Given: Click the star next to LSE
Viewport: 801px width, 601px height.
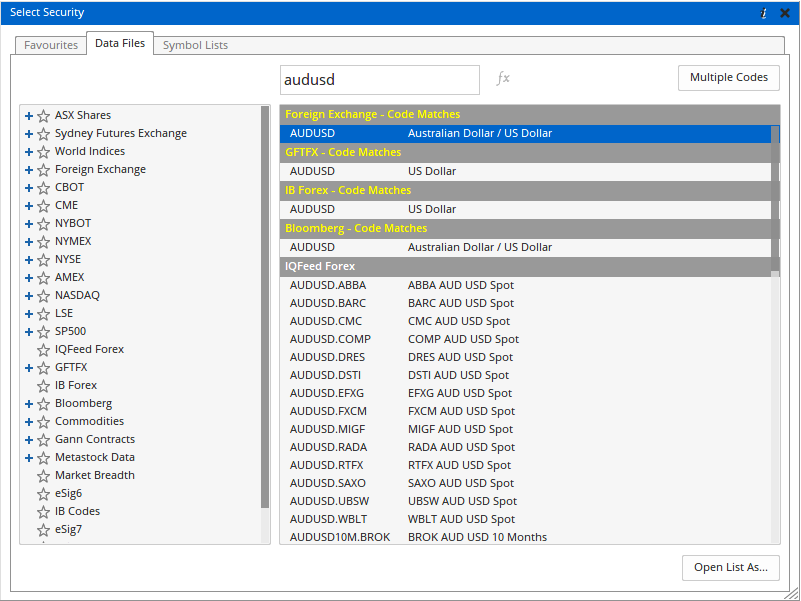Looking at the screenshot, I should click(43, 314).
